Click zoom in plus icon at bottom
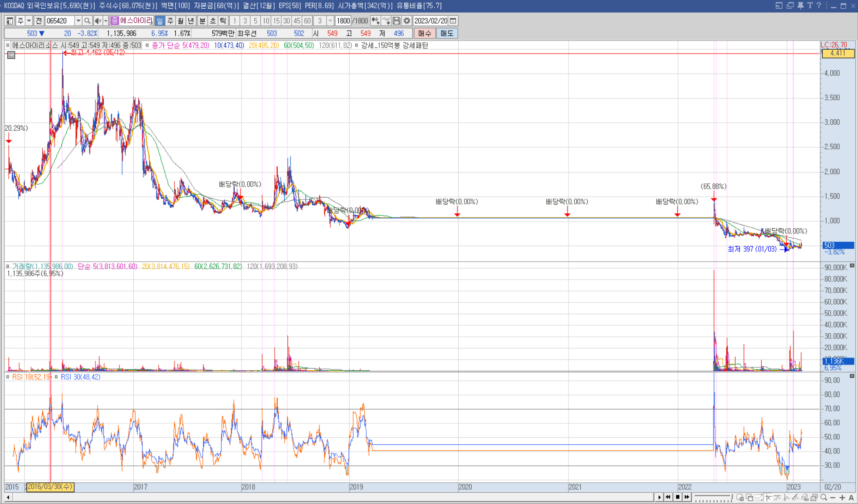This screenshot has width=858, height=504. point(842,497)
